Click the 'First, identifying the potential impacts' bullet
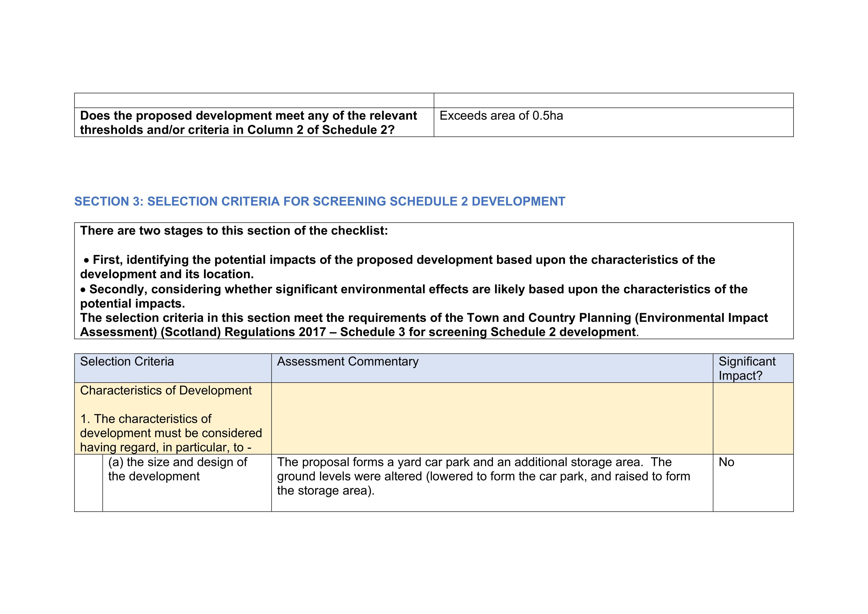868x614 pixels. tap(398, 267)
